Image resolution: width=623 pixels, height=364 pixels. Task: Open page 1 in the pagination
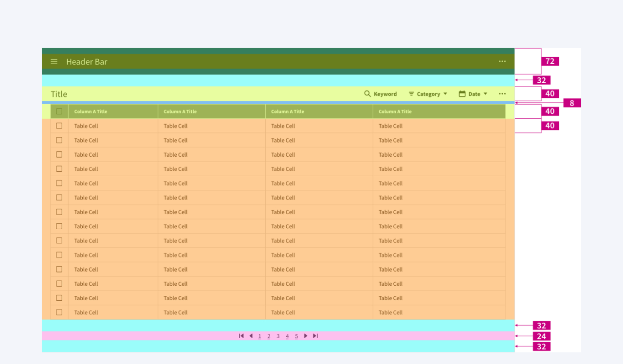click(259, 336)
